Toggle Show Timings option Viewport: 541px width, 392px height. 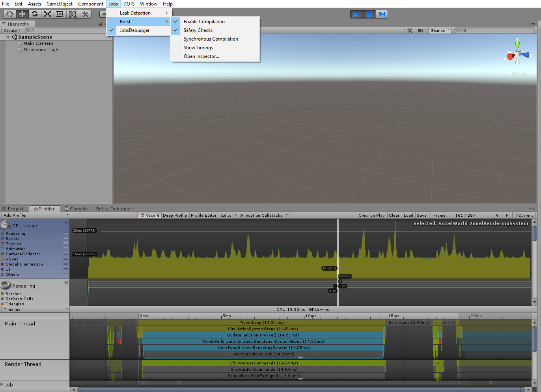pyautogui.click(x=215, y=48)
